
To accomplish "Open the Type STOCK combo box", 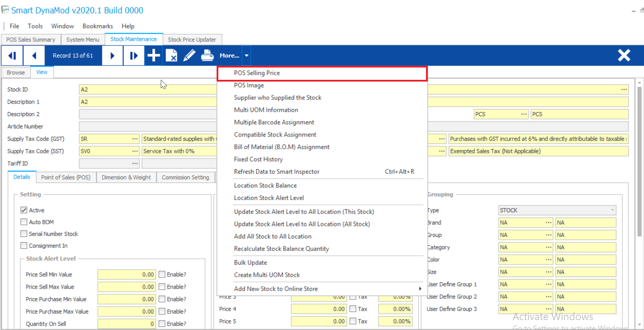I will (x=557, y=210).
